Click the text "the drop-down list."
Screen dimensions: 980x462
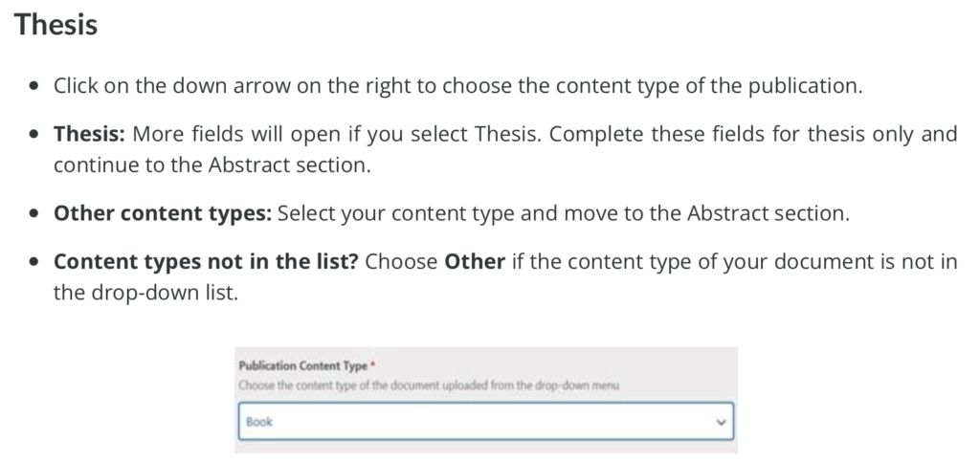145,292
